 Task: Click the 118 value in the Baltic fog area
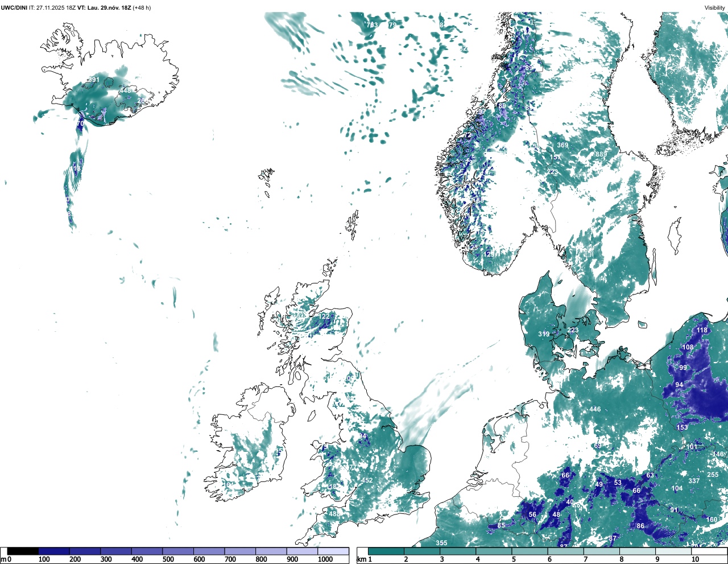click(x=702, y=330)
